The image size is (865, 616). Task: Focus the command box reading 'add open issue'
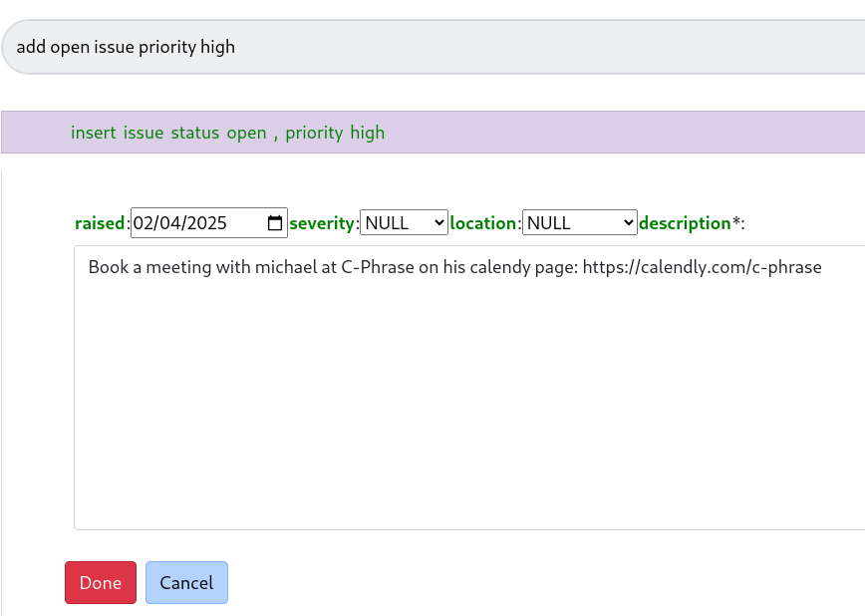[429, 47]
